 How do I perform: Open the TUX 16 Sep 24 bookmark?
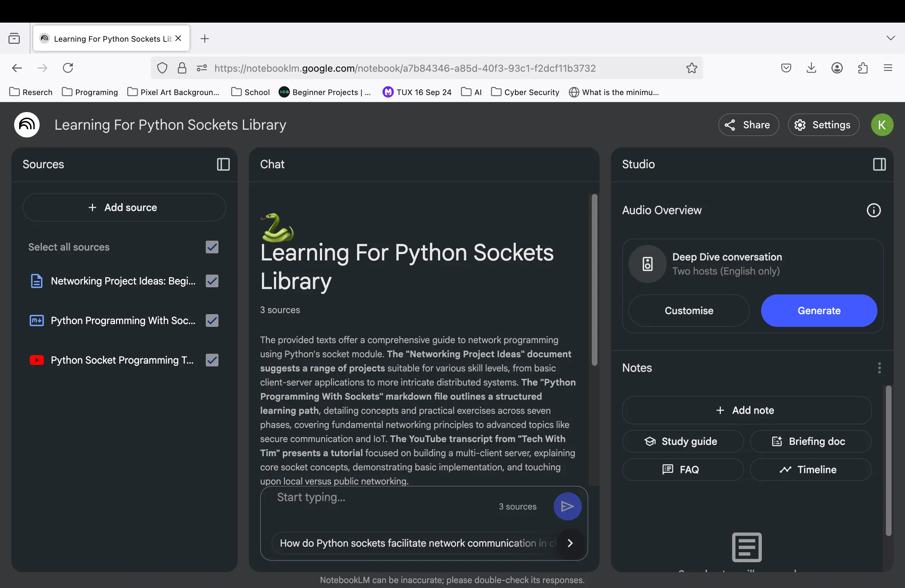417,92
